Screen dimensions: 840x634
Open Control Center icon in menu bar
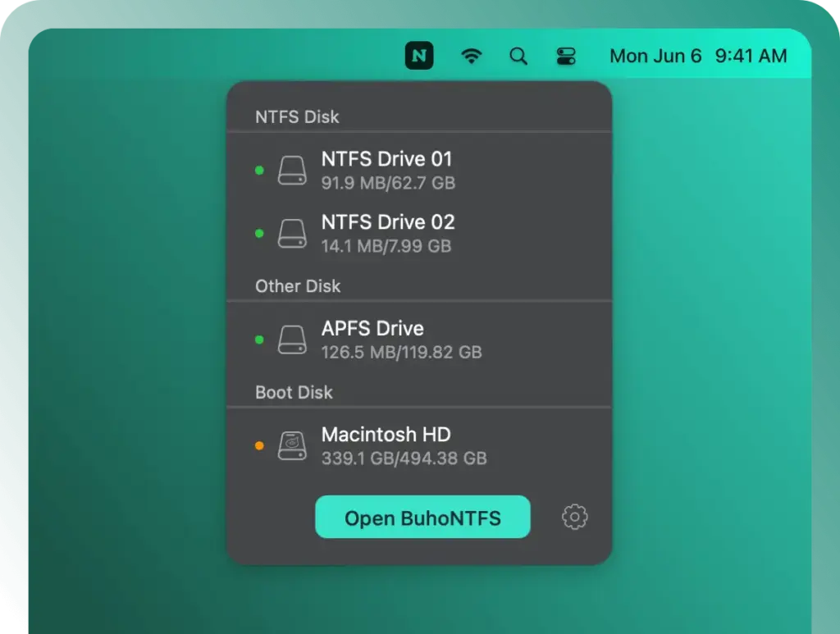pyautogui.click(x=566, y=56)
